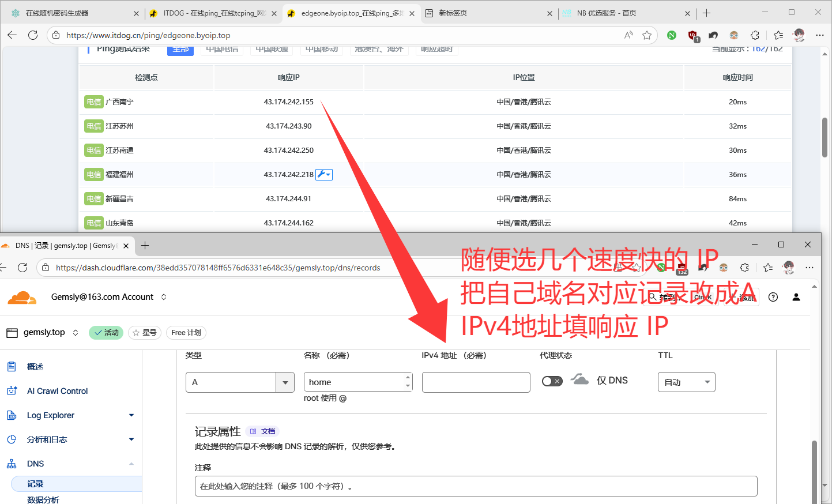Toggle the proxy status switch

pyautogui.click(x=552, y=381)
